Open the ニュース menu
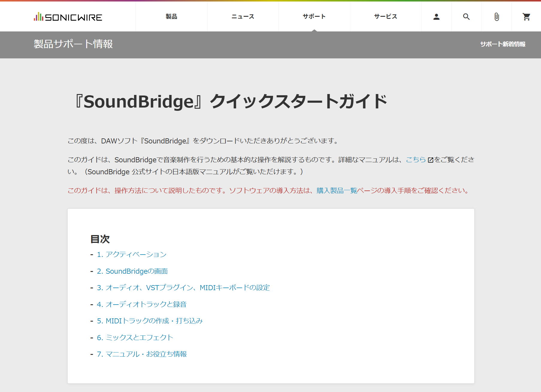 click(243, 16)
